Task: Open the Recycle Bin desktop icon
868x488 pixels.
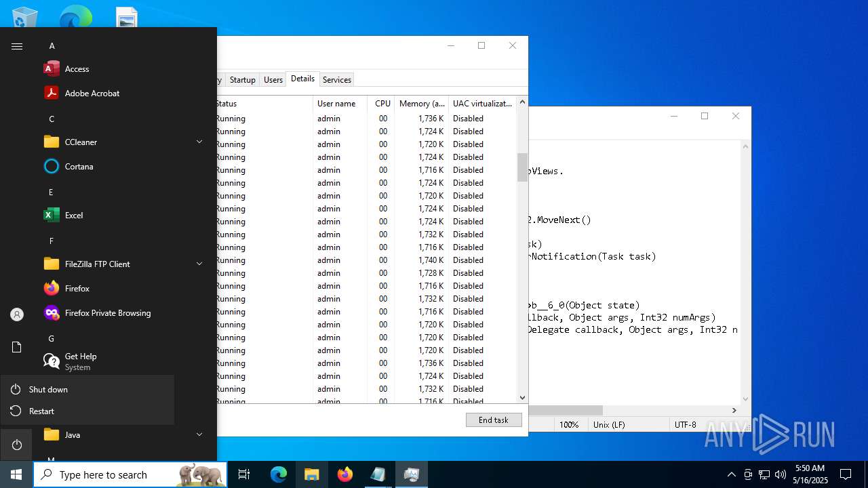Action: (x=25, y=17)
